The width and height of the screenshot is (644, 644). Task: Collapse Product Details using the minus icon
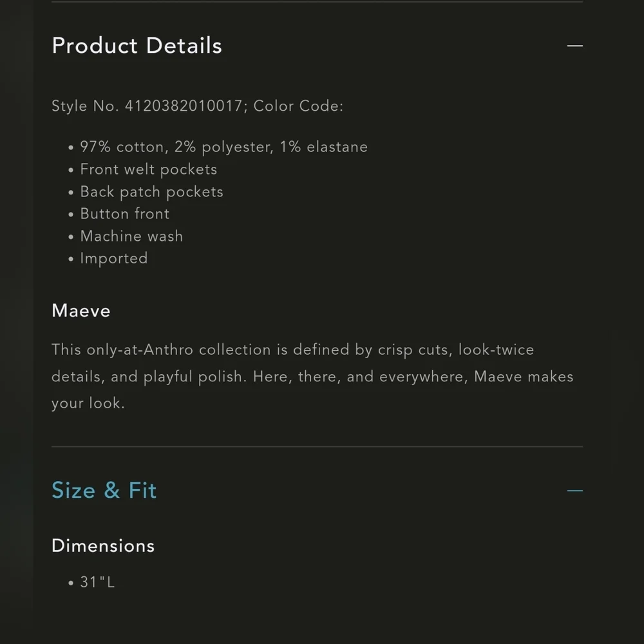tap(574, 46)
